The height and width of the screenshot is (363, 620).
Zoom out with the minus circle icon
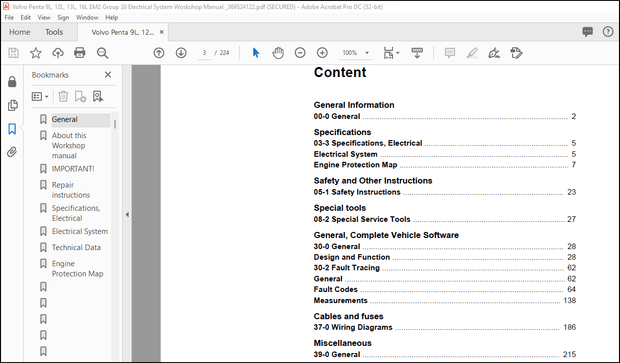300,53
